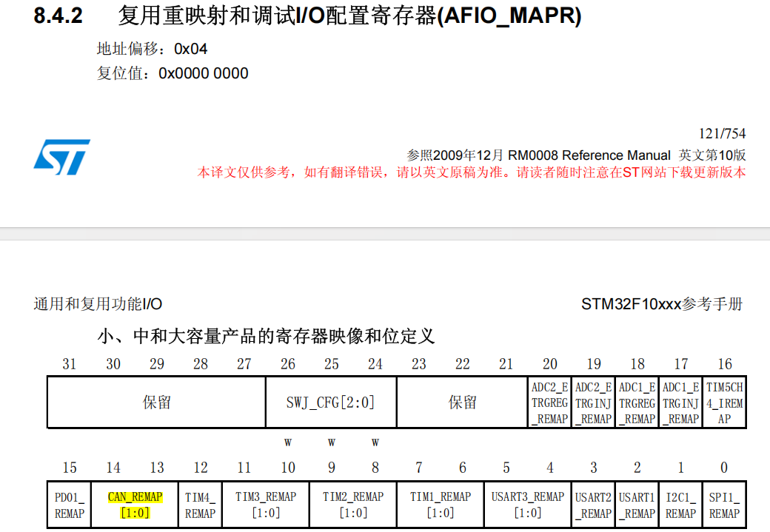Click bit number '10' label in lower row
The width and height of the screenshot is (770, 532).
pyautogui.click(x=288, y=468)
